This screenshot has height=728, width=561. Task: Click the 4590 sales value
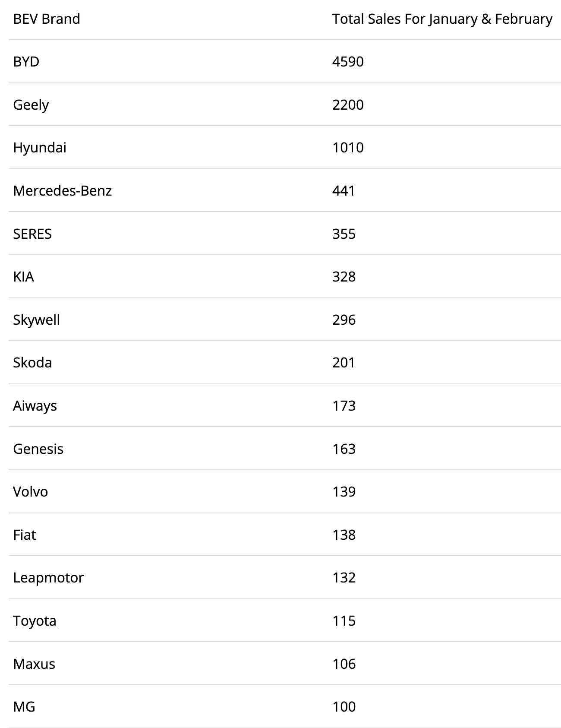pyautogui.click(x=348, y=62)
